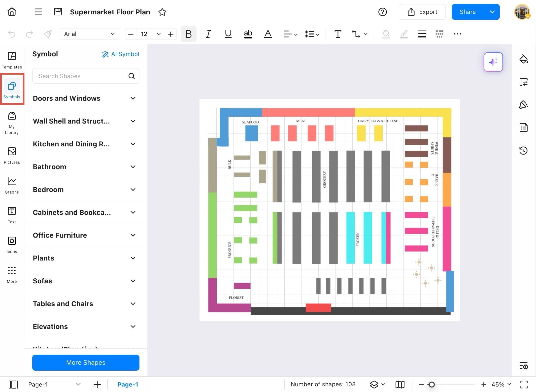The height and width of the screenshot is (392, 536).
Task: Open the Pictures panel
Action: 12,156
